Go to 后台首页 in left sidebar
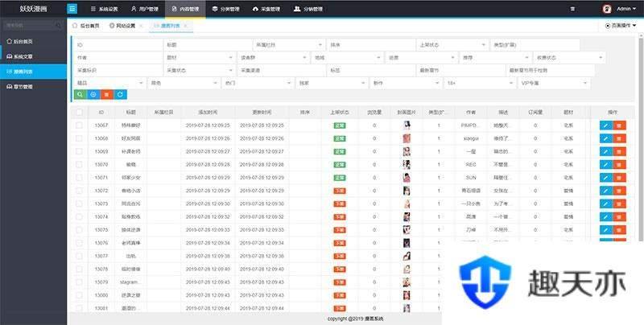The image size is (644, 325). (x=33, y=42)
